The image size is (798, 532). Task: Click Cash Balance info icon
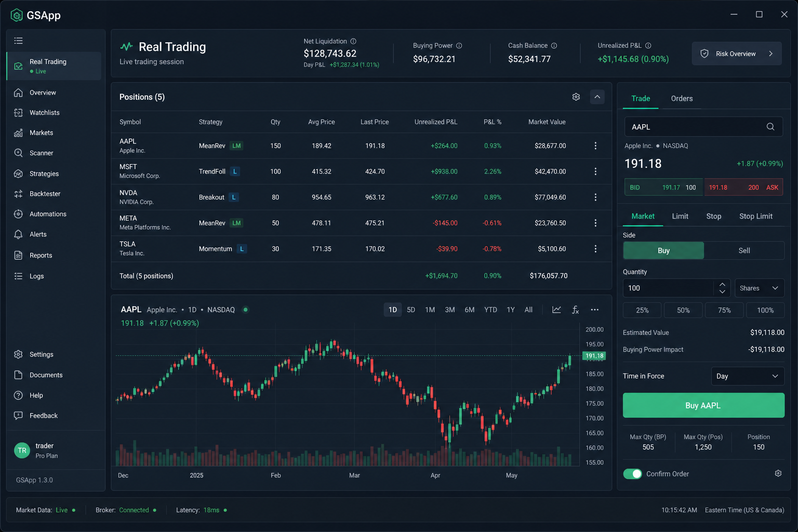tap(554, 46)
